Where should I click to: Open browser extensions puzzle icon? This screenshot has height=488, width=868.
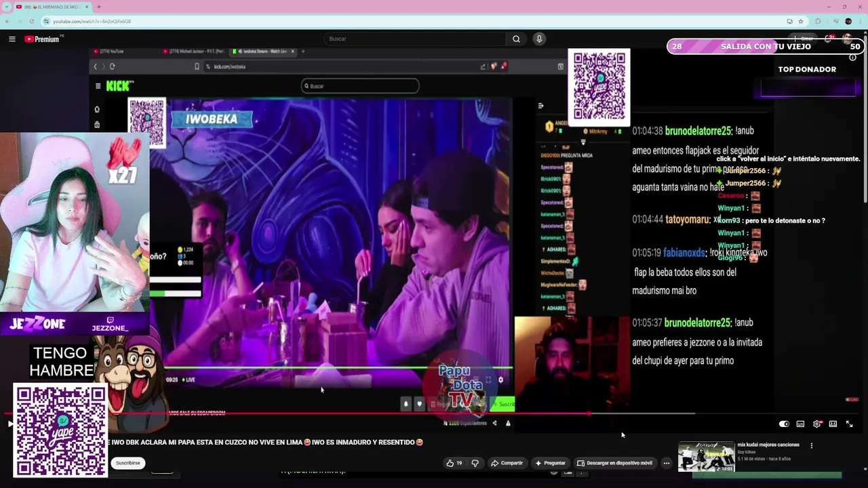pos(818,21)
